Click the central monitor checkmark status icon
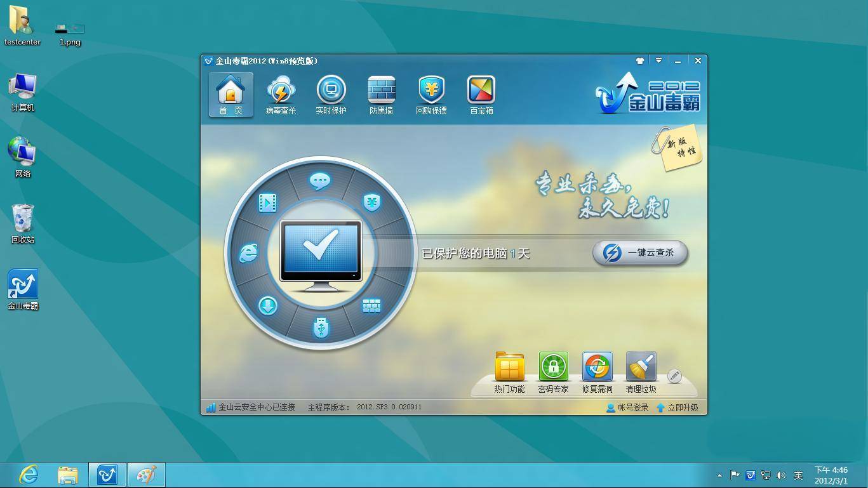This screenshot has width=868, height=488. coord(321,255)
